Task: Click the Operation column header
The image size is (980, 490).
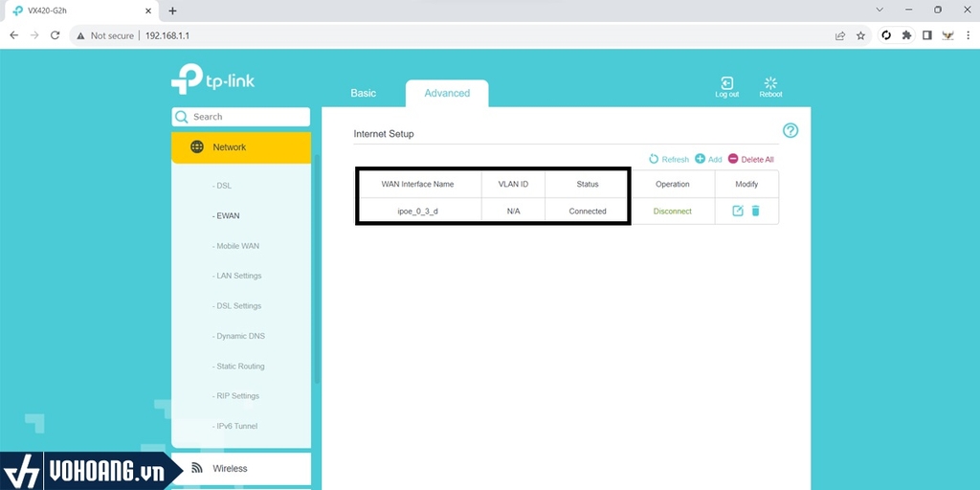Action: [673, 185]
